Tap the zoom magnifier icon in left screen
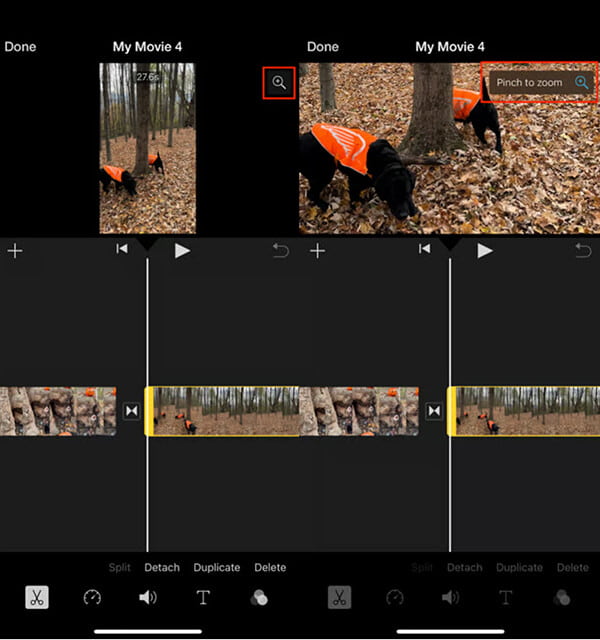This screenshot has width=600, height=640. tap(279, 82)
